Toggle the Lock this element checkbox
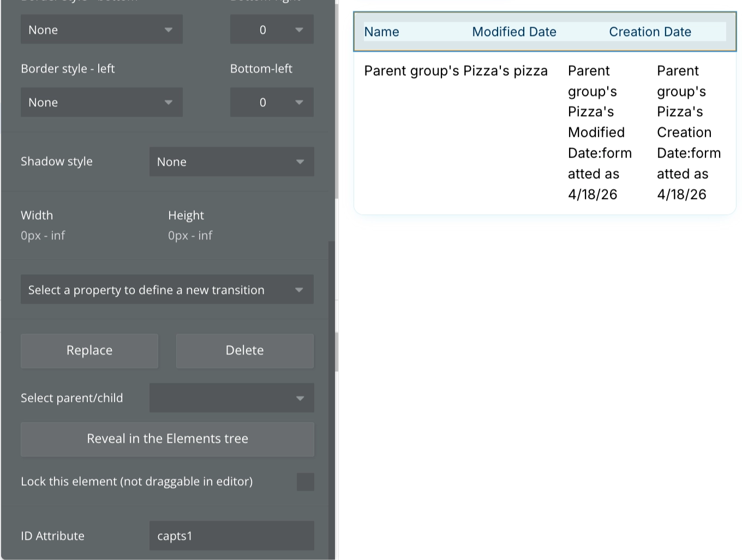Viewport: 742px width, 560px height. (305, 482)
